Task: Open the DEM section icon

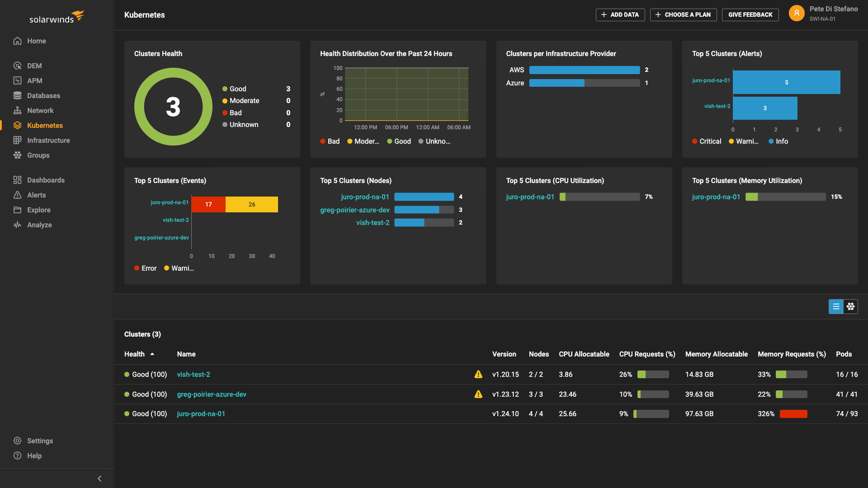Action: (x=17, y=66)
